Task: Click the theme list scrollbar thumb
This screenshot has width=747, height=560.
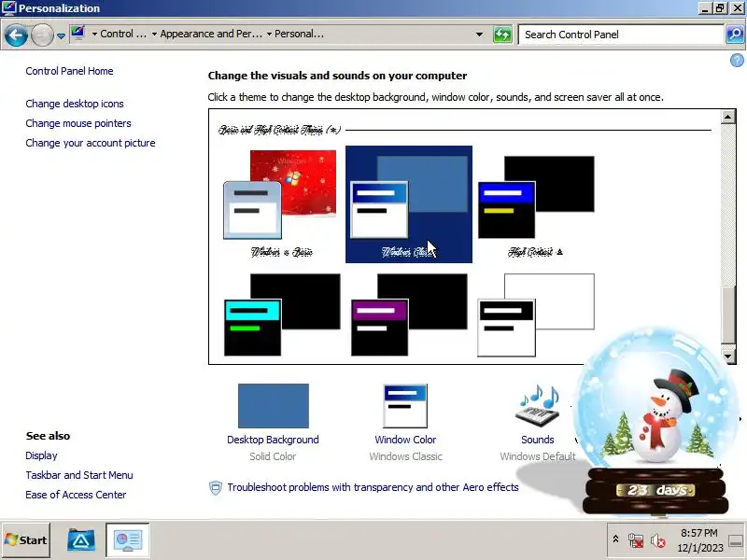Action: 728,315
